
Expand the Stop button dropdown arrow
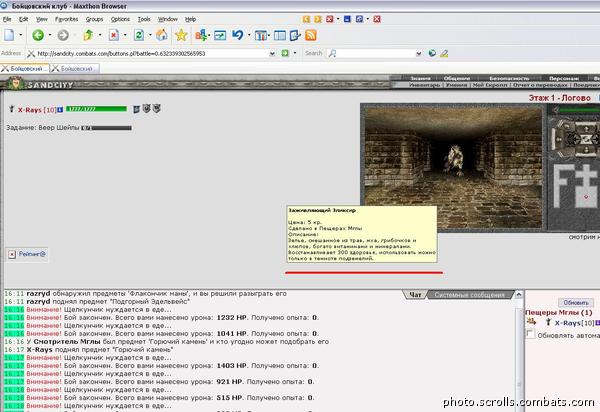point(125,35)
